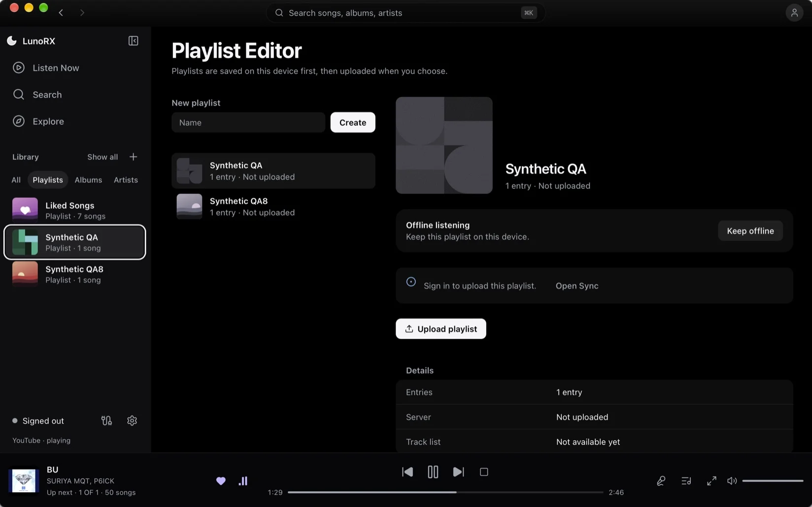812x507 pixels.
Task: Click the BU album art thumbnail
Action: [24, 481]
